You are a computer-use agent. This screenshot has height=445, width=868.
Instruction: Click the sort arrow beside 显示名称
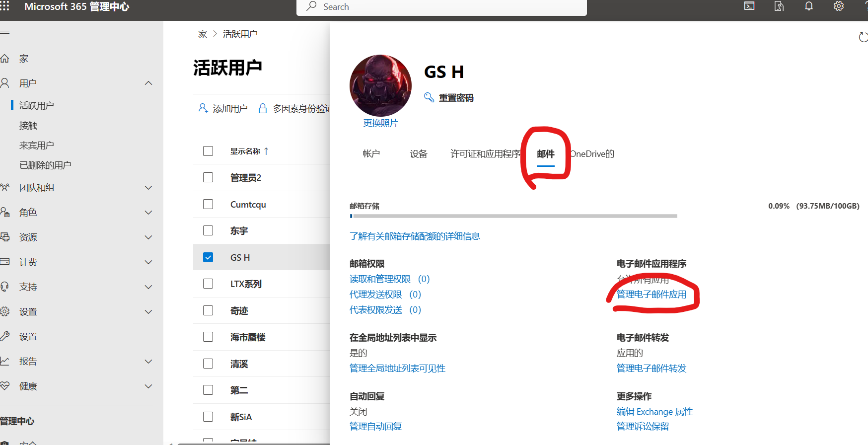pyautogui.click(x=266, y=151)
